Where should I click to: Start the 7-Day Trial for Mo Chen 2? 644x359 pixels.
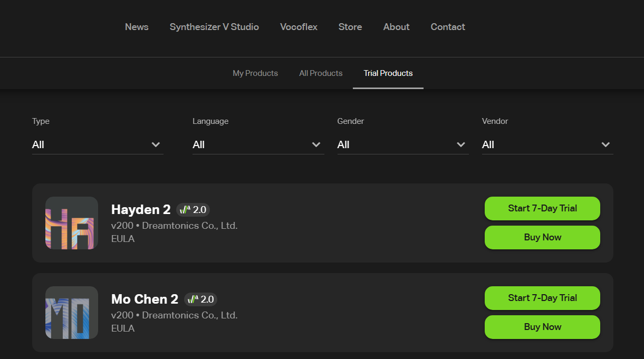(542, 298)
